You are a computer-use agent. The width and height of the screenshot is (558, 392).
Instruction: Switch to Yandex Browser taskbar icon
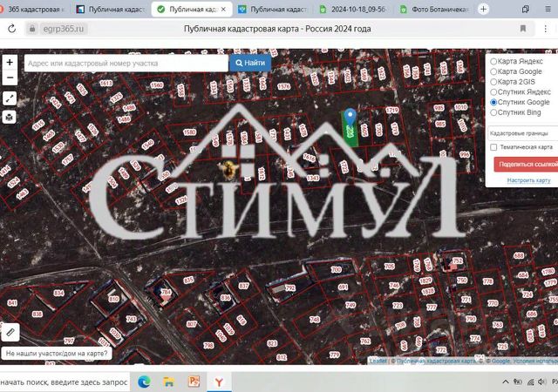click(219, 382)
